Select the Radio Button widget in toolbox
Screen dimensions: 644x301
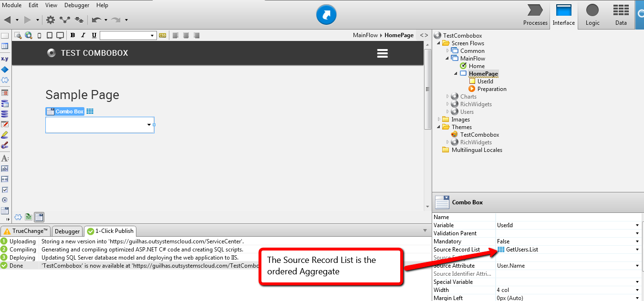pyautogui.click(x=5, y=200)
